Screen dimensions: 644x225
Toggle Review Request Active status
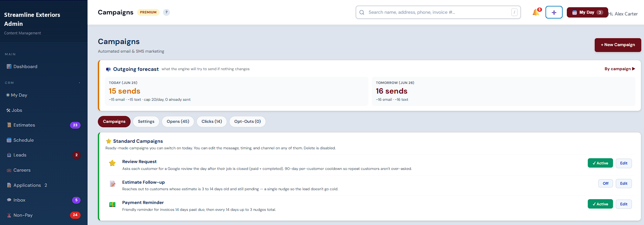pos(600,163)
